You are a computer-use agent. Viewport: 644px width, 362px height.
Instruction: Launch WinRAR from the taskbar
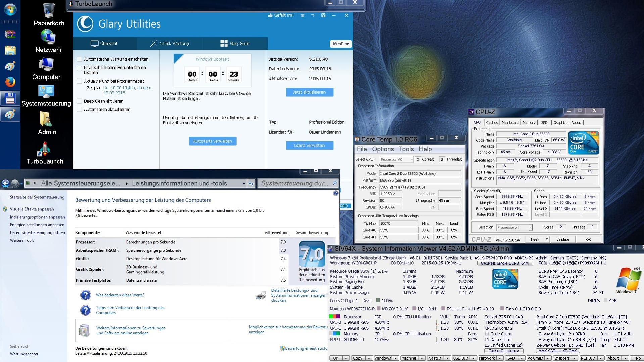[x=10, y=34]
